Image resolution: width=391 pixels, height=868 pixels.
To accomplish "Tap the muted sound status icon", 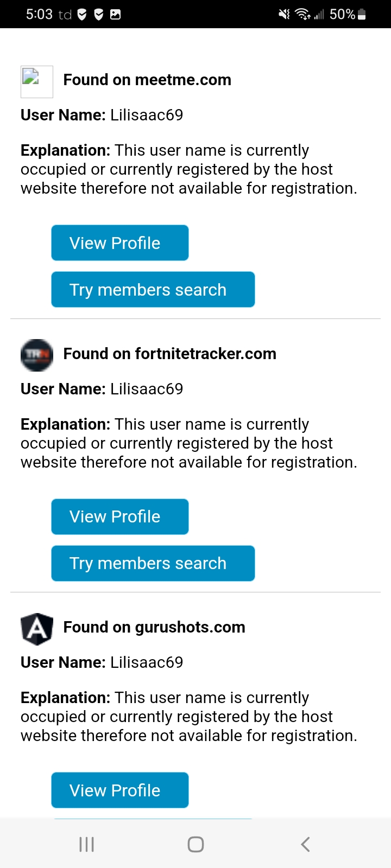I will (x=284, y=15).
